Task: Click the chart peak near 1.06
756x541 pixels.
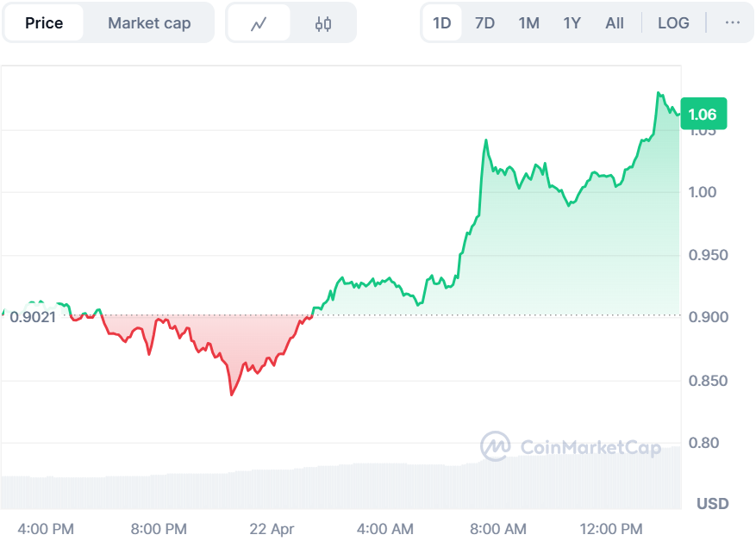Action: (x=659, y=93)
